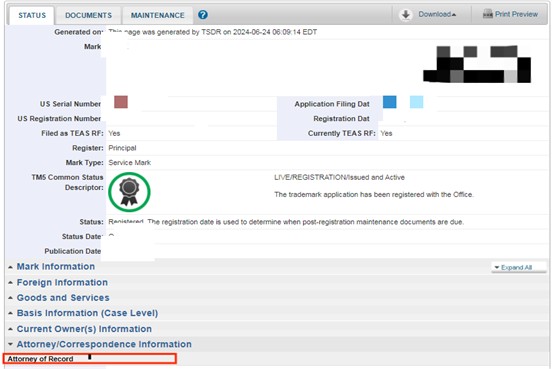Click the 'Service Mark' value
The height and width of the screenshot is (369, 553).
pos(129,162)
